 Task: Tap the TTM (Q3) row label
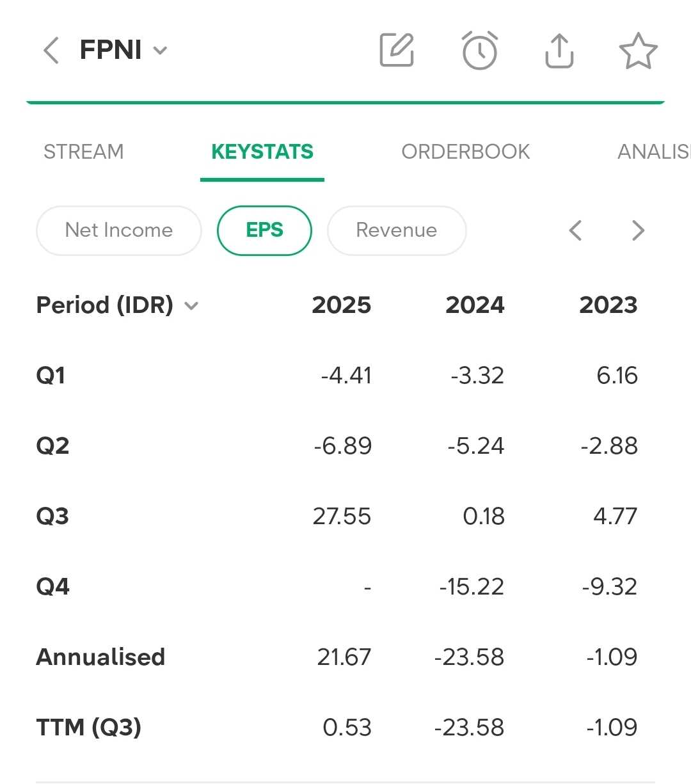pyautogui.click(x=89, y=728)
